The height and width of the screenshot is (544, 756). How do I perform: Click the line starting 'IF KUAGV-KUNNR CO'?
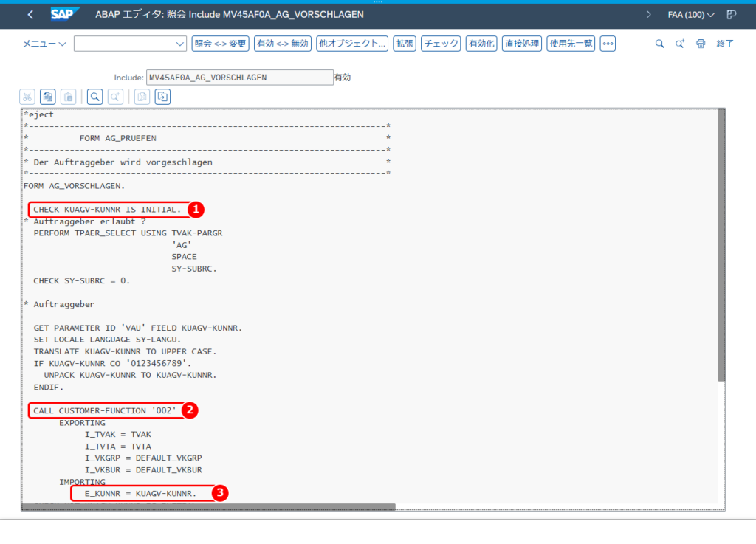[112, 363]
